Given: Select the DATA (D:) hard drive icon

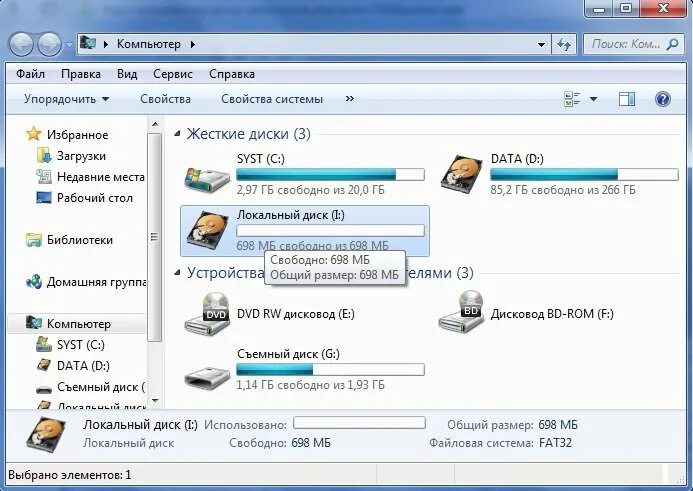Looking at the screenshot, I should [x=462, y=174].
